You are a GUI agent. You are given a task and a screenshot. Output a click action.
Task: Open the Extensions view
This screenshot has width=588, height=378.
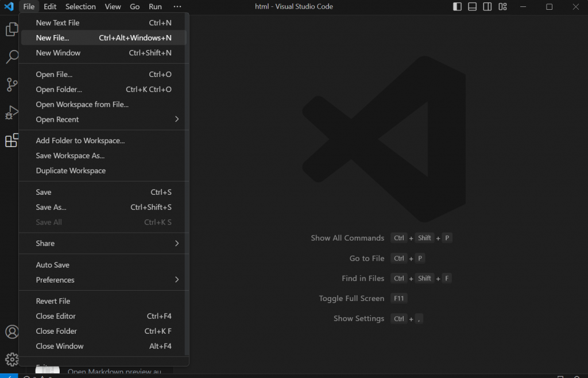11,140
